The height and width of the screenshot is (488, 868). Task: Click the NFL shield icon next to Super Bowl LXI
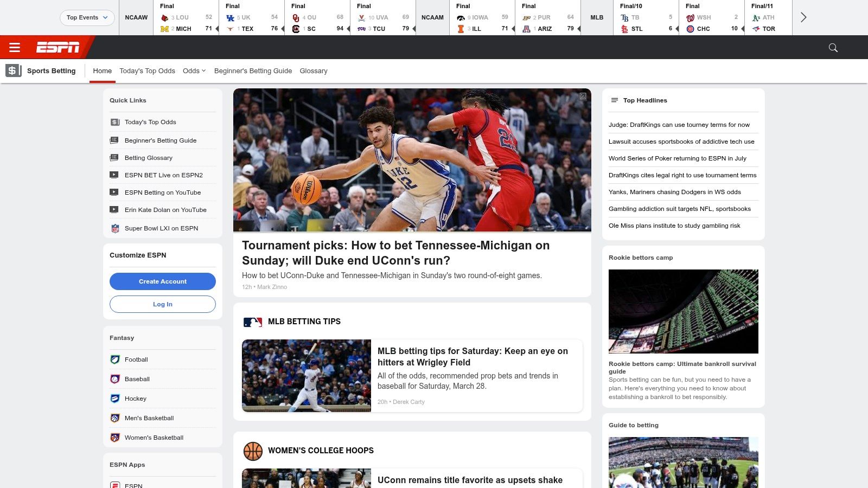(114, 228)
